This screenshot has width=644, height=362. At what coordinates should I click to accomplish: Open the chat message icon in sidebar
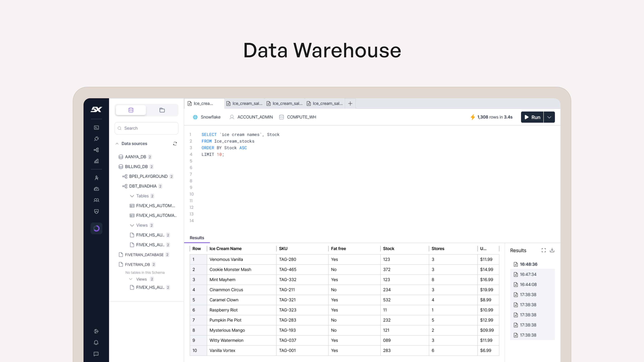[96, 354]
